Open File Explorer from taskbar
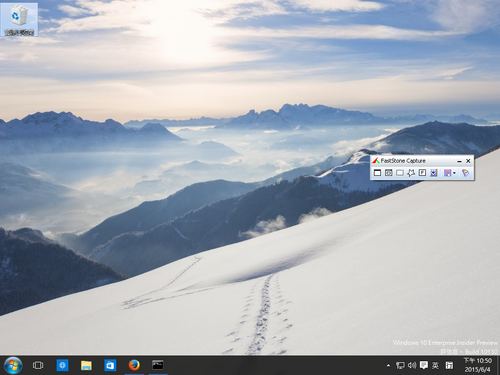This screenshot has width=500, height=375. click(86, 366)
